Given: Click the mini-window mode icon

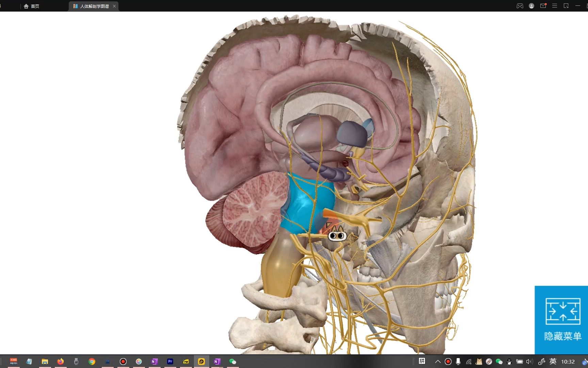Looking at the screenshot, I should (x=566, y=6).
